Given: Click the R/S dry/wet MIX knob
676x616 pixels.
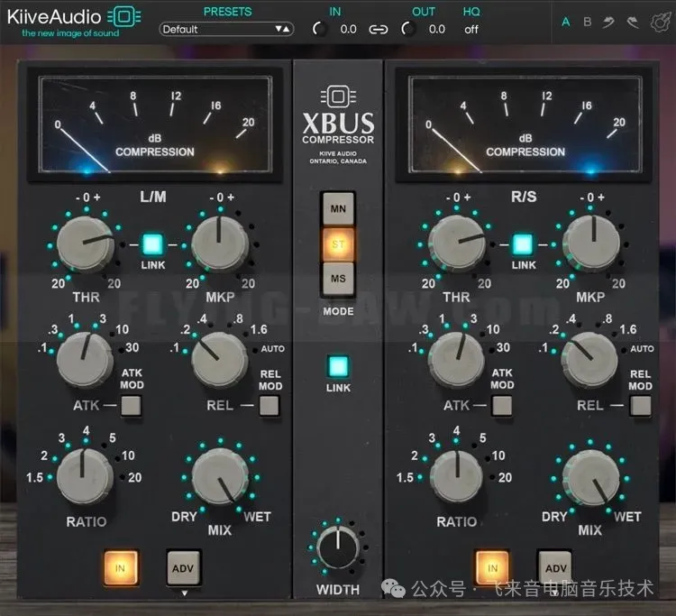Looking at the screenshot, I should pyautogui.click(x=591, y=478).
